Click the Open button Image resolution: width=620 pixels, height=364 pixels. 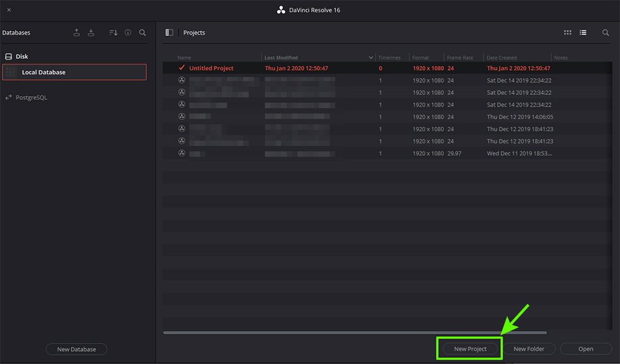coord(586,349)
